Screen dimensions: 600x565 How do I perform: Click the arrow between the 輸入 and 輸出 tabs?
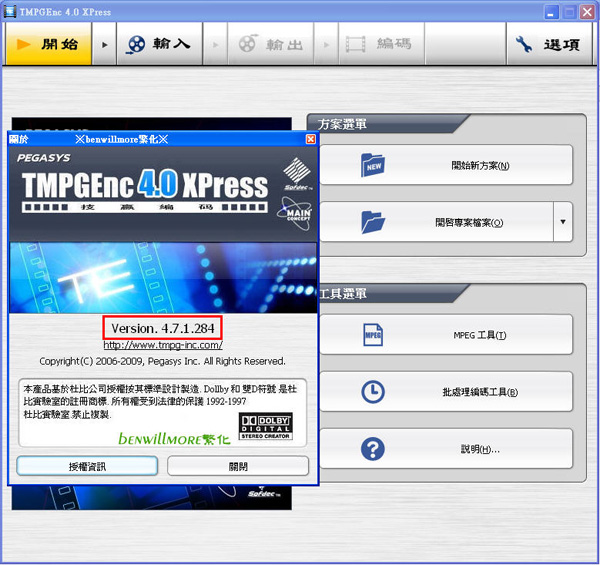pyautogui.click(x=215, y=44)
